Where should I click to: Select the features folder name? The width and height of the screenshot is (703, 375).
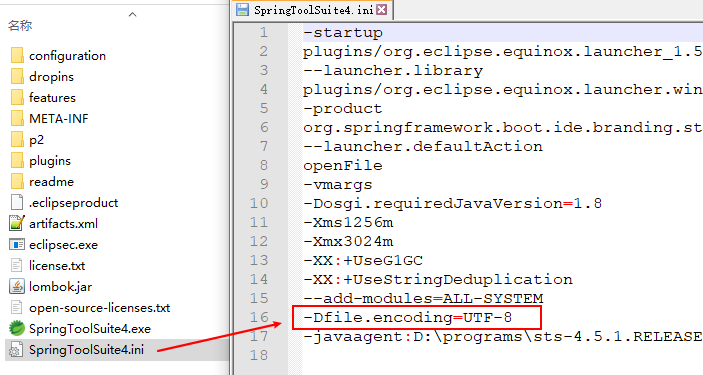tap(52, 98)
